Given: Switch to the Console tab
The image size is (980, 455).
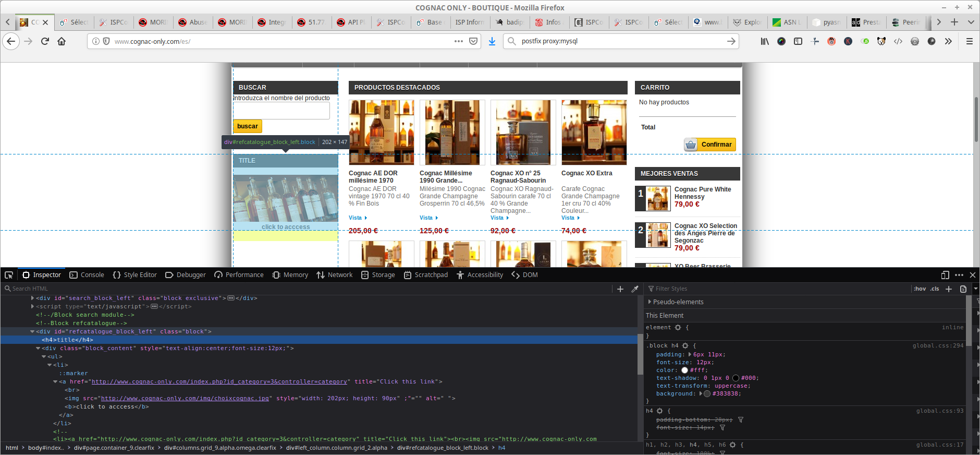Looking at the screenshot, I should click(87, 275).
